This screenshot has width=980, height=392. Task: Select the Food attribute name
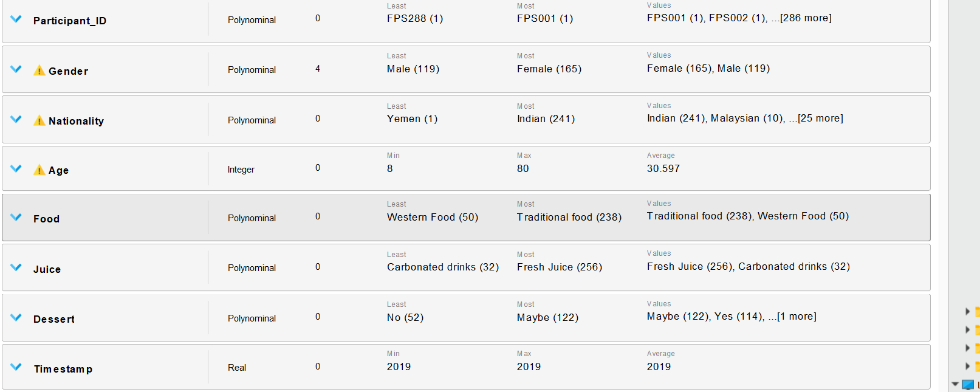(x=46, y=219)
